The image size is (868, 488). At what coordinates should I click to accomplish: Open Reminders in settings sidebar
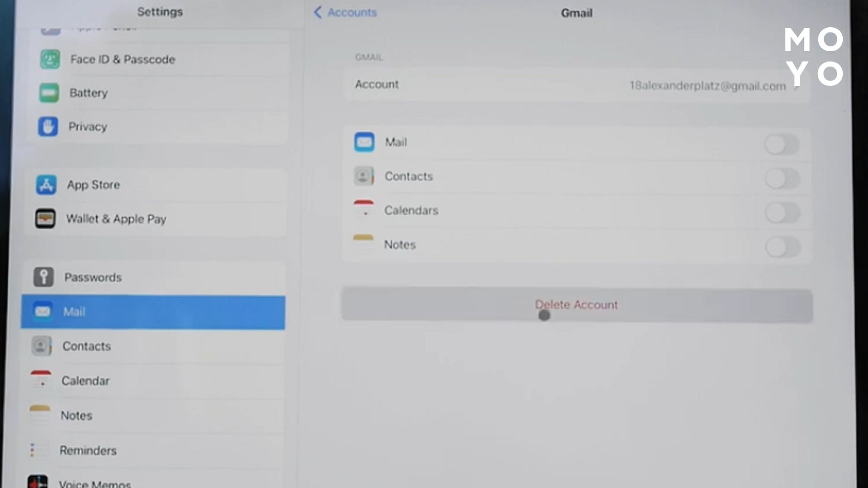coord(88,450)
